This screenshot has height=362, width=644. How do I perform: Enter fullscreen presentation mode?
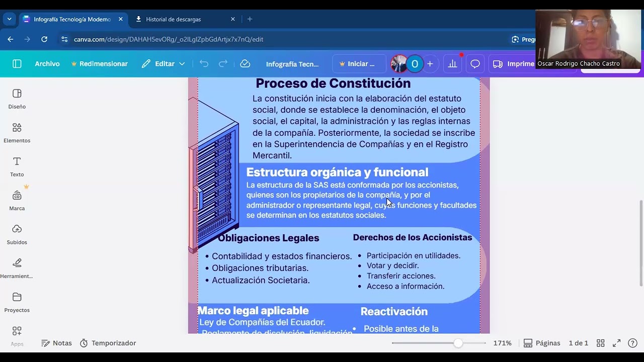pos(617,343)
